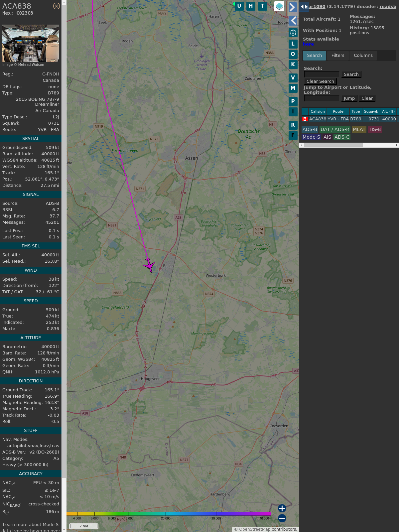Open the C-FNOH registration link
This screenshot has width=399, height=532.
(x=51, y=74)
